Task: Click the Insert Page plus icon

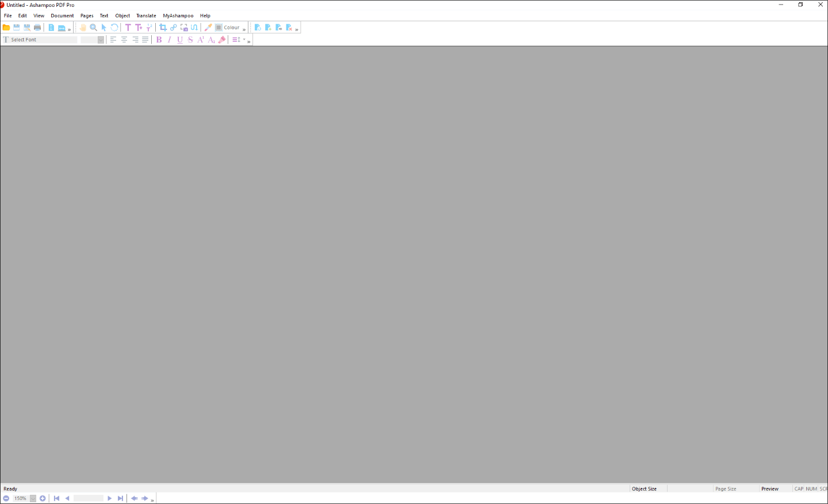Action: (268, 28)
